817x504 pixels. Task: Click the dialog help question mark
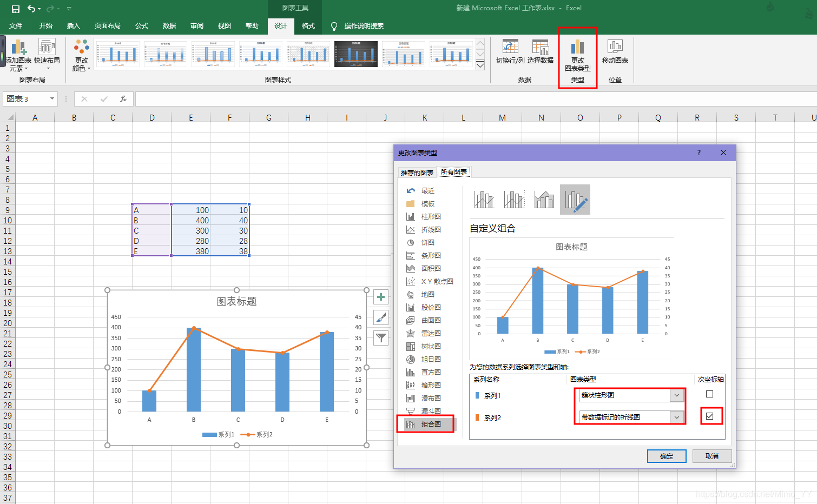[x=699, y=153]
